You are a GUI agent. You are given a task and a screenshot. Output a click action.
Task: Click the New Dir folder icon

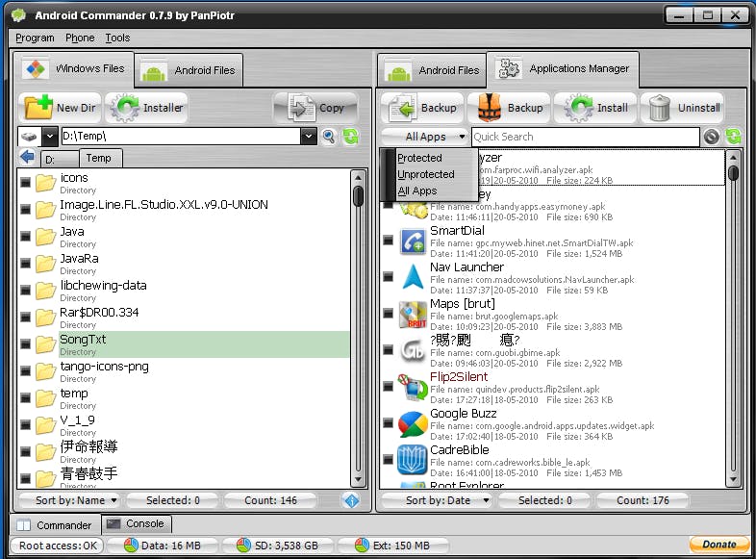tap(38, 107)
